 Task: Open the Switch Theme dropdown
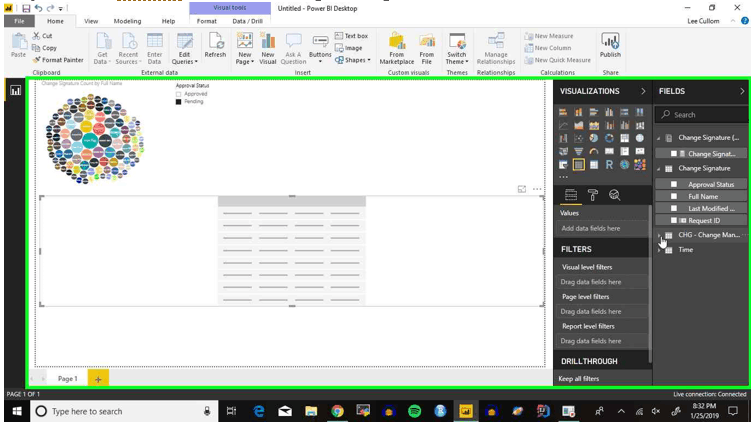(x=456, y=48)
